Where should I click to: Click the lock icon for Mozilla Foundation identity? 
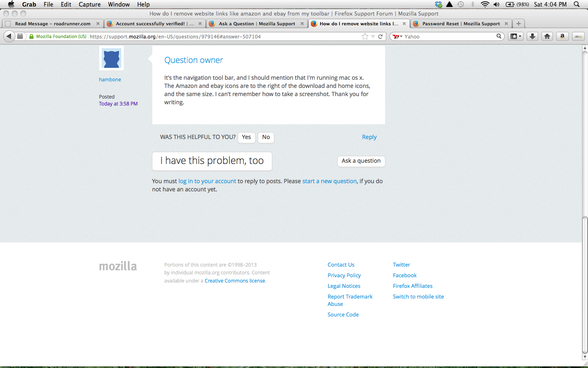31,36
